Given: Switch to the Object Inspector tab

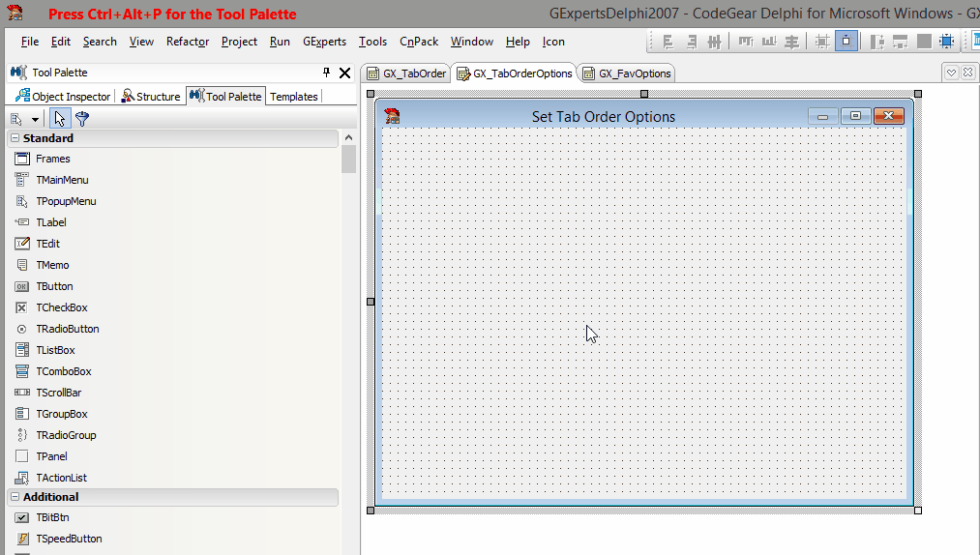Looking at the screenshot, I should pos(63,97).
